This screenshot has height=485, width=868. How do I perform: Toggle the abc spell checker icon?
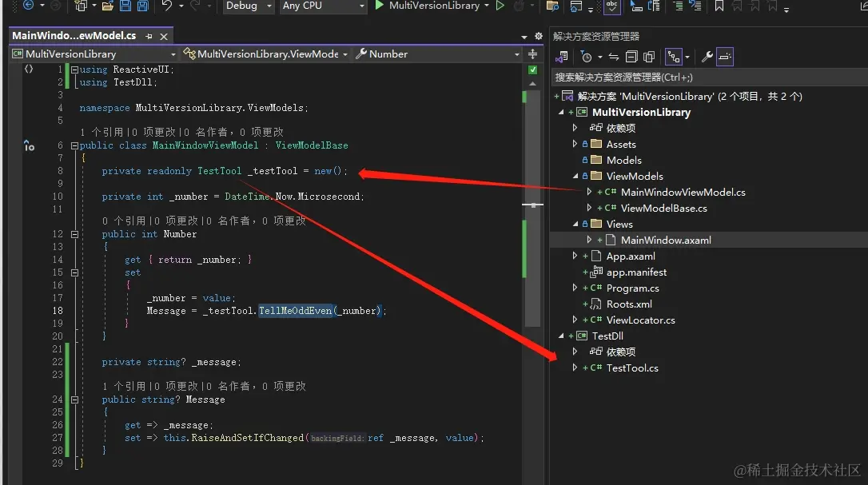click(x=611, y=6)
